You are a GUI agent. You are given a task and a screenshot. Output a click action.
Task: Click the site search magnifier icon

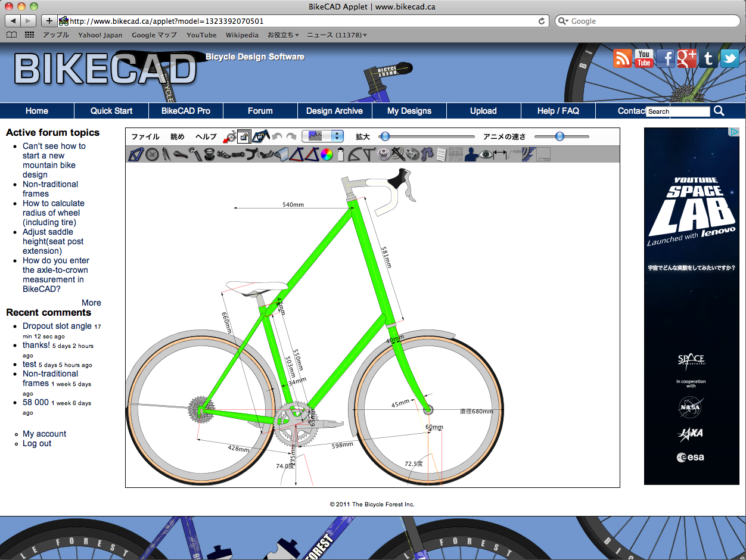click(719, 111)
